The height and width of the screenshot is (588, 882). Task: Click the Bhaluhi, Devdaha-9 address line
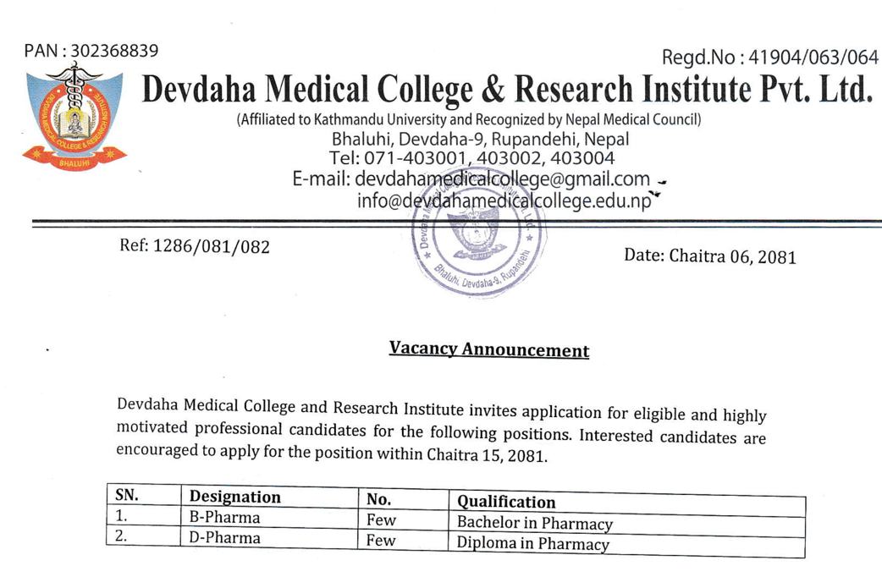click(480, 138)
